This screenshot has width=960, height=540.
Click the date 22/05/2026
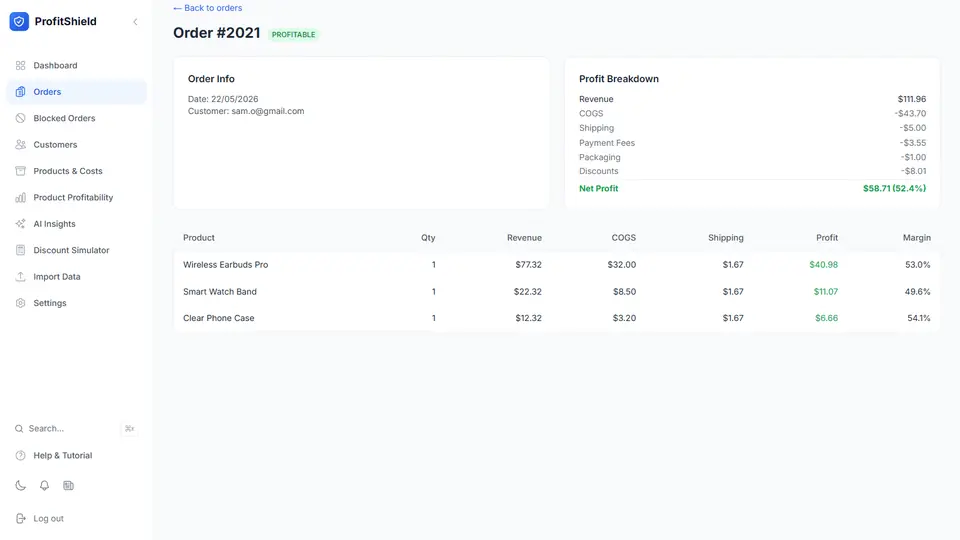(234, 99)
